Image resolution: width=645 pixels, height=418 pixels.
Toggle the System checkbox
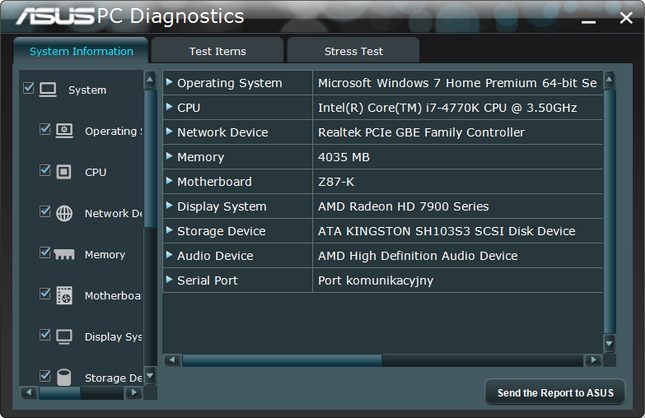pos(29,88)
